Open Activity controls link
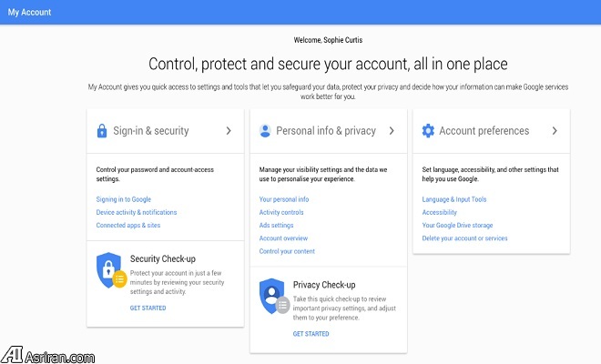This screenshot has width=601, height=364. tap(281, 212)
